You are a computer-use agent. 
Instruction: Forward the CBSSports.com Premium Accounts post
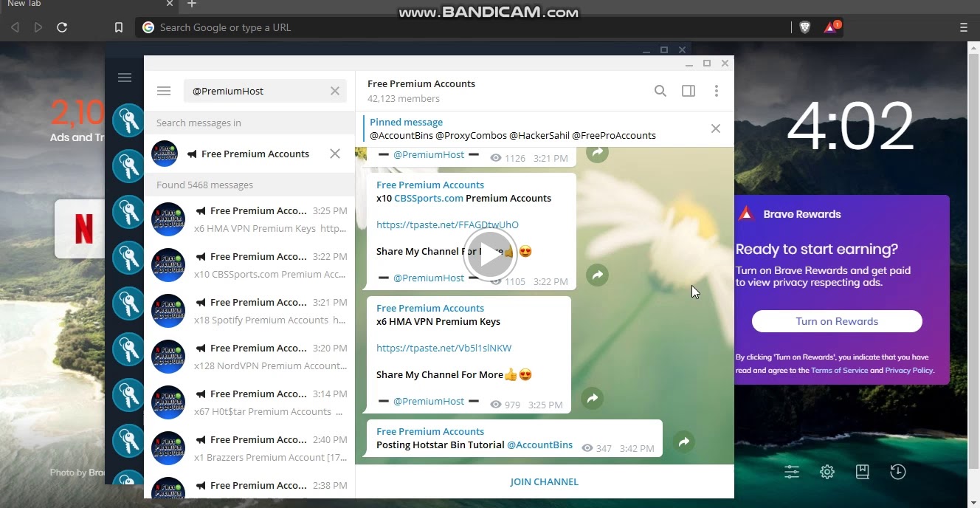coord(597,275)
